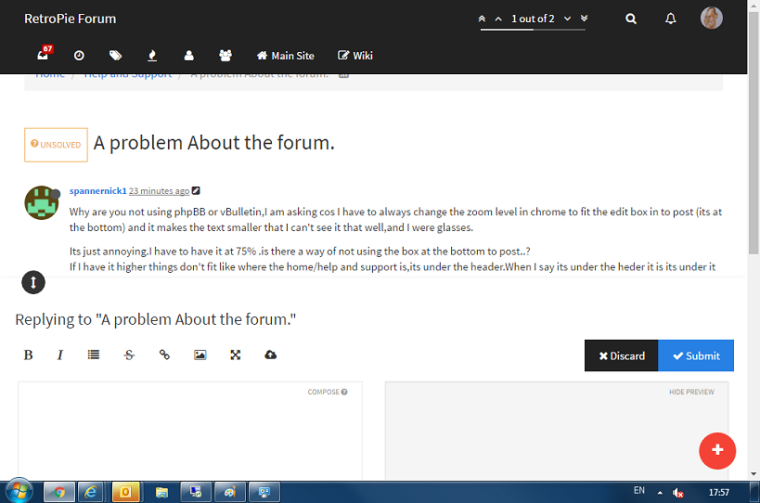Click the '1 out of 2' post counter
This screenshot has height=503, width=760.
pyautogui.click(x=533, y=18)
